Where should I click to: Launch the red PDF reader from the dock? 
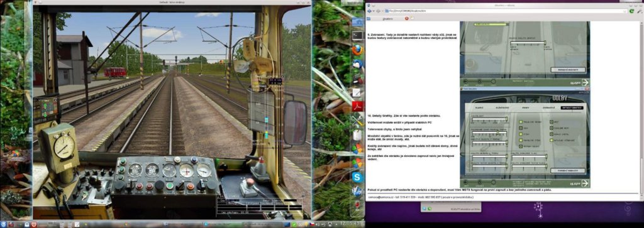pos(357,107)
